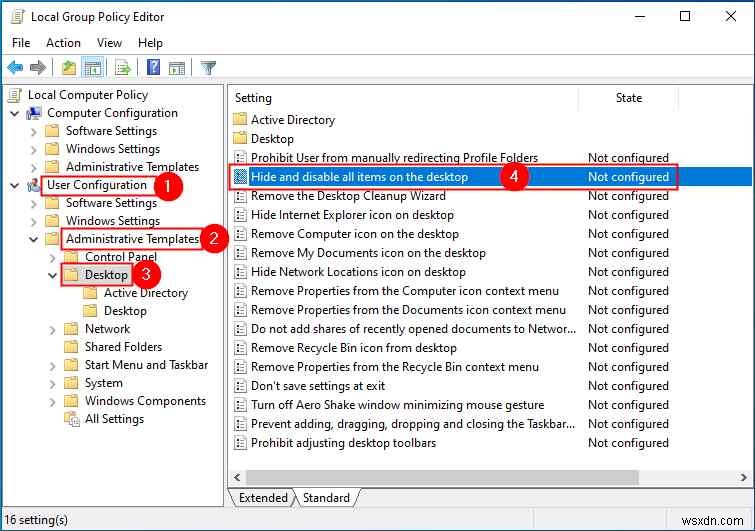The width and height of the screenshot is (755, 531).
Task: Expand the Windows Components node
Action: [52, 402]
